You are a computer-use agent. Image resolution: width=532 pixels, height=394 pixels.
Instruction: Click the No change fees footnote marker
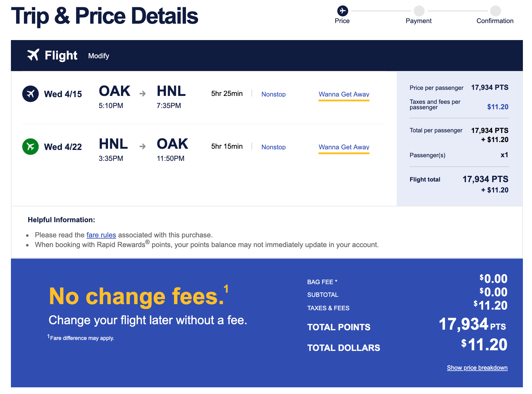pos(226,288)
